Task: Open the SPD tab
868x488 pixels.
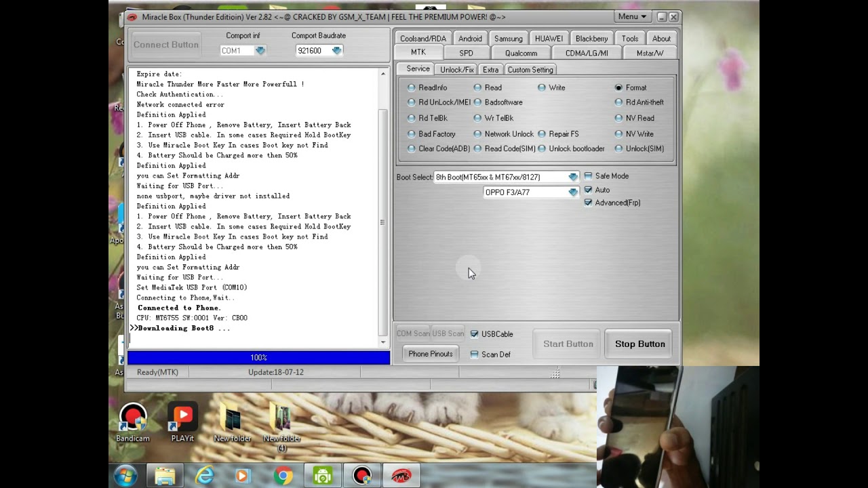Action: pyautogui.click(x=466, y=53)
